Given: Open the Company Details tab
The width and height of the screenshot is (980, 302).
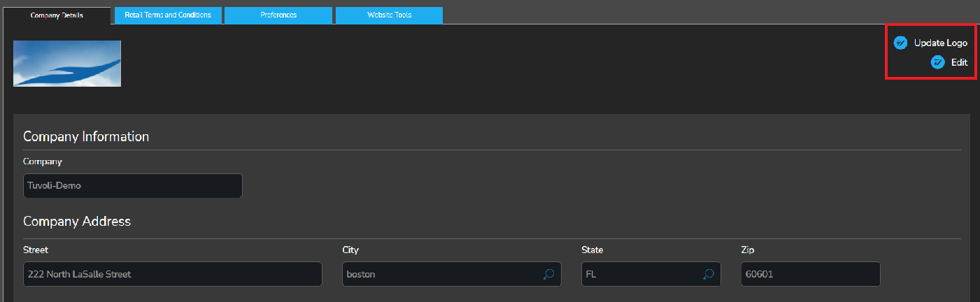Looking at the screenshot, I should click(57, 15).
